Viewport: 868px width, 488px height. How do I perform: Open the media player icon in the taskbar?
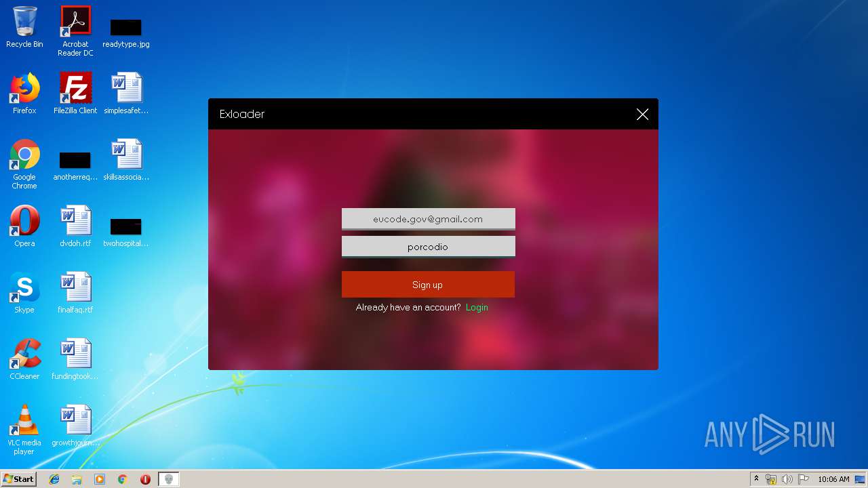point(100,479)
